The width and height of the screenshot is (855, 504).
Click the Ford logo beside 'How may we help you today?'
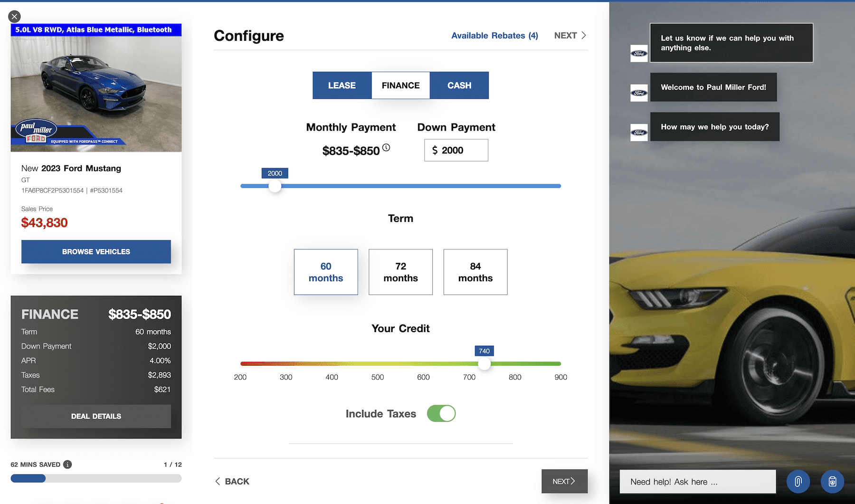tap(639, 133)
